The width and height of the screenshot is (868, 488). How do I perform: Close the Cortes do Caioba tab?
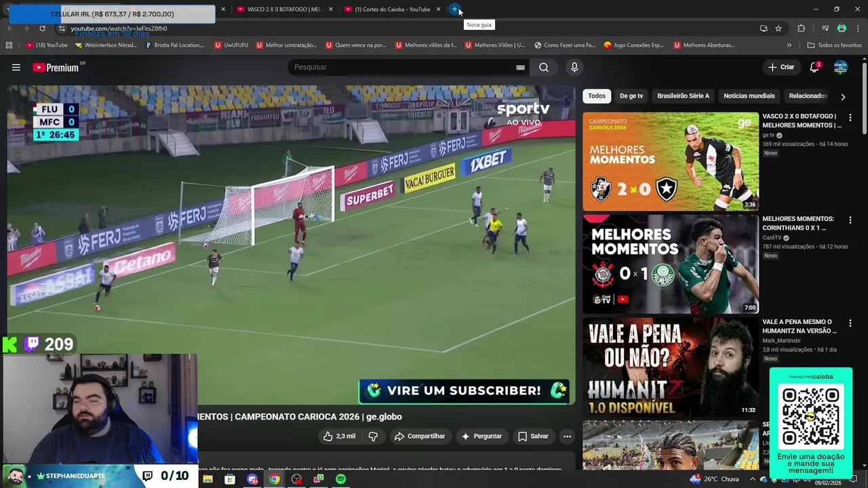click(x=439, y=9)
